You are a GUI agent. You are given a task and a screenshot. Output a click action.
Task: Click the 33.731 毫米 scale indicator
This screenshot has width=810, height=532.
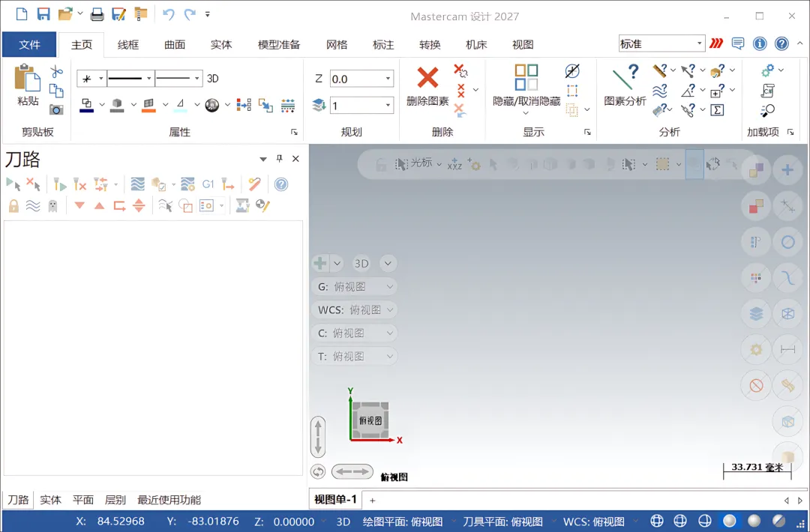pos(757,470)
